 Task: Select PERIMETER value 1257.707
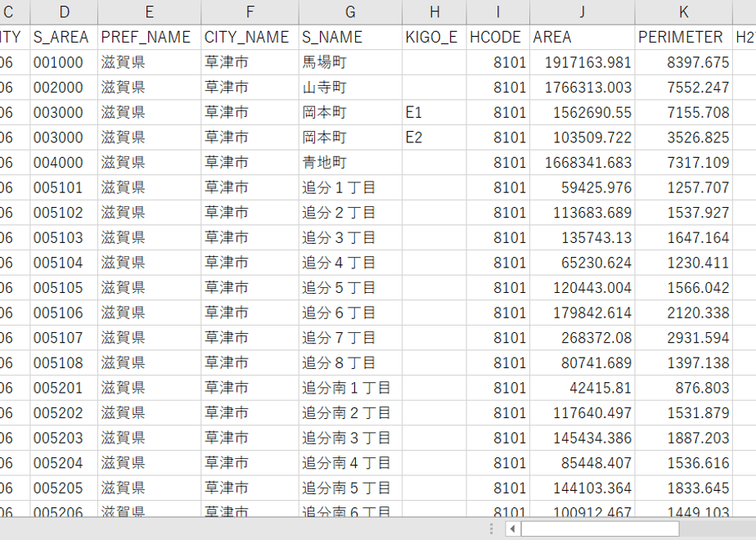(x=684, y=187)
